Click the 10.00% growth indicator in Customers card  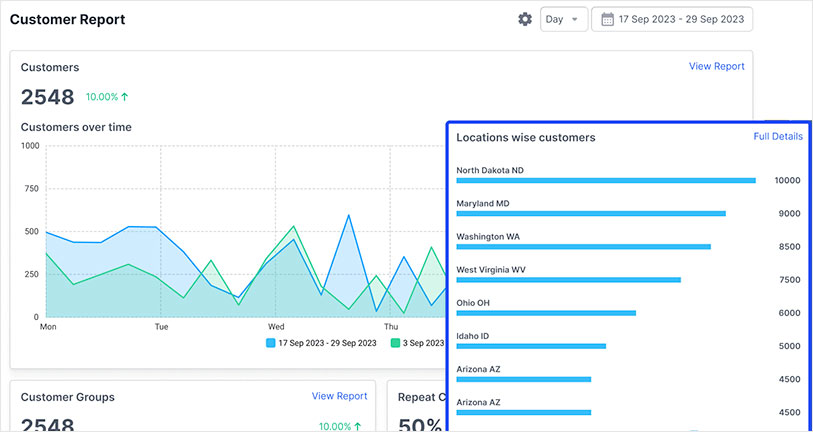pyautogui.click(x=107, y=96)
